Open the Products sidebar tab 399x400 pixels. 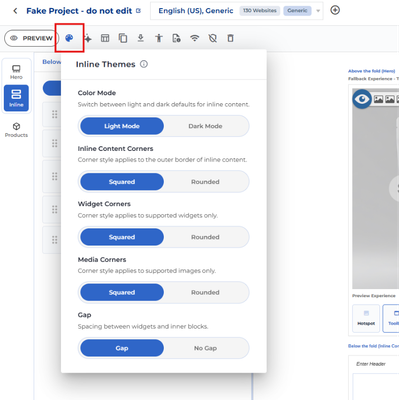click(16, 130)
